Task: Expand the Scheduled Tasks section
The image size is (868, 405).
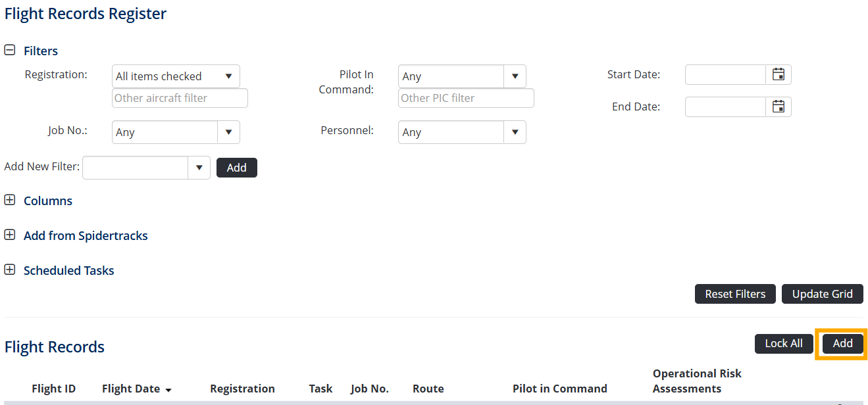Action: pyautogui.click(x=10, y=270)
